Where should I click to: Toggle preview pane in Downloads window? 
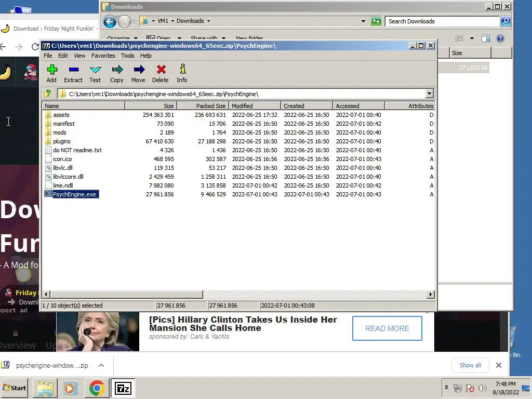point(486,38)
